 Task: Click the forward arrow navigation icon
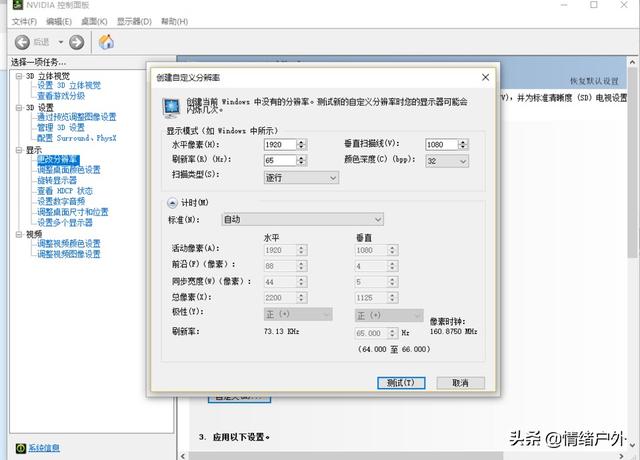[x=76, y=42]
